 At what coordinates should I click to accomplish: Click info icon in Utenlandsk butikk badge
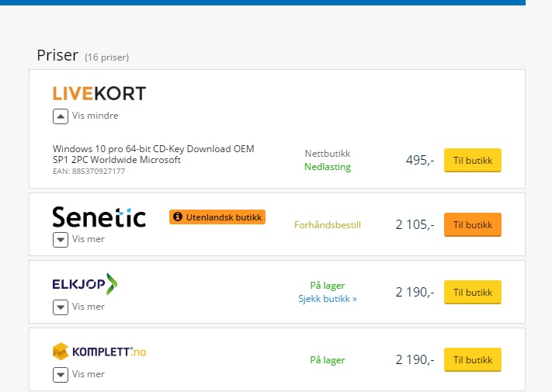coord(178,217)
